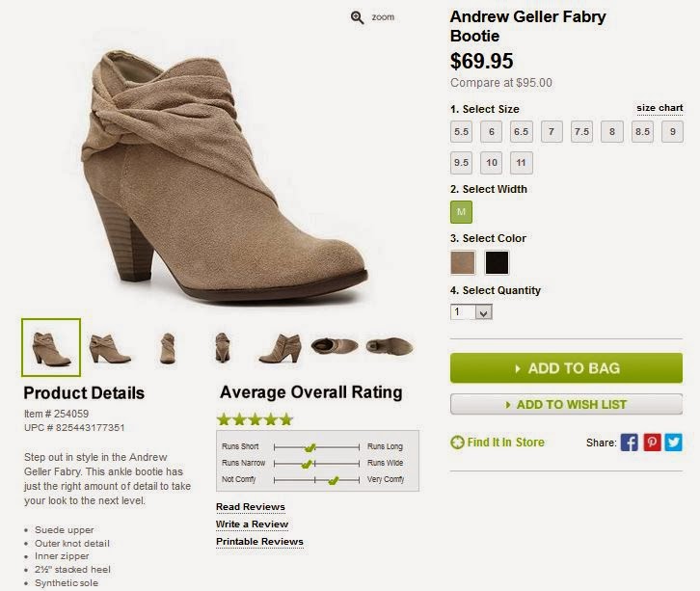Click Add to Wish List button
Image resolution: width=700 pixels, height=591 pixels.
click(x=566, y=404)
